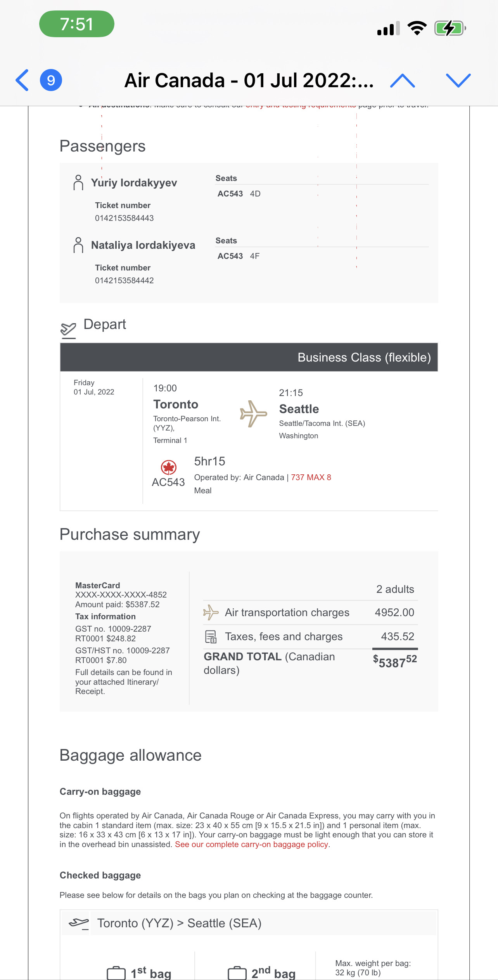Tap the passenger icon beside Nataliya Iordakiyeva
The image size is (498, 980).
click(78, 245)
